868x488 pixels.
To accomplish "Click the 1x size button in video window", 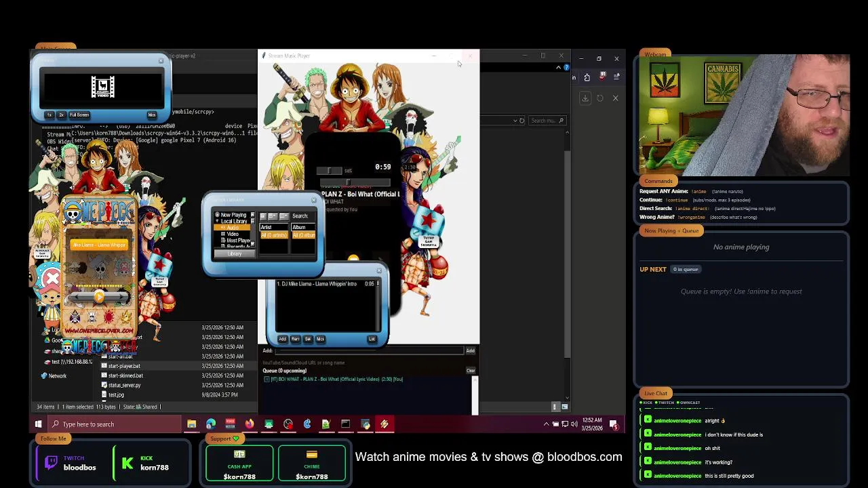I will coord(49,115).
